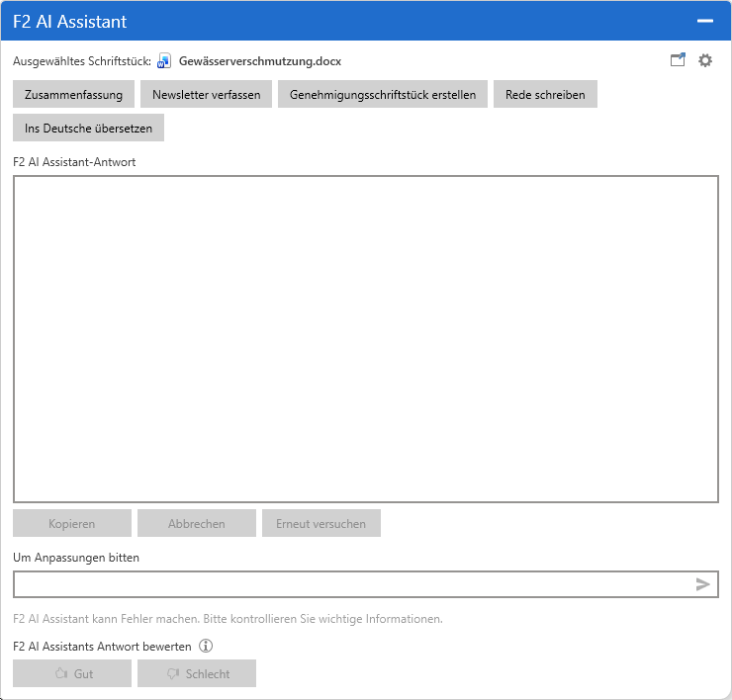
Task: Click Erneut versuchen
Action: 321,524
